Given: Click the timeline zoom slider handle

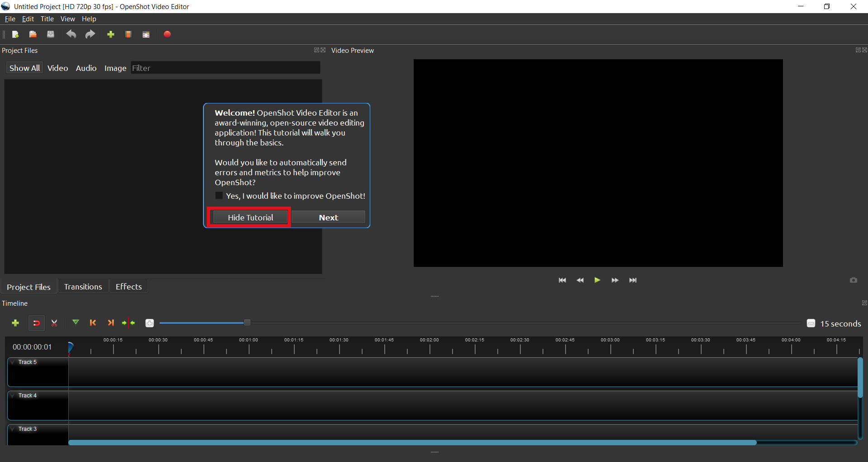Looking at the screenshot, I should [247, 322].
